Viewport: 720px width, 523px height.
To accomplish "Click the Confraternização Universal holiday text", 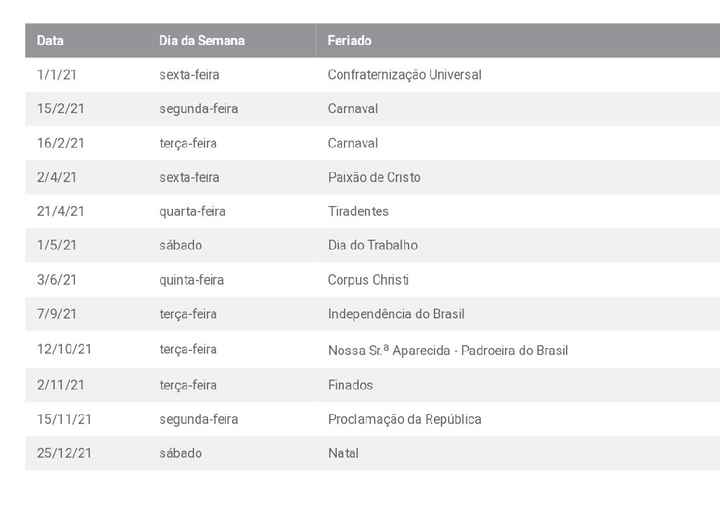I will pos(405,74).
